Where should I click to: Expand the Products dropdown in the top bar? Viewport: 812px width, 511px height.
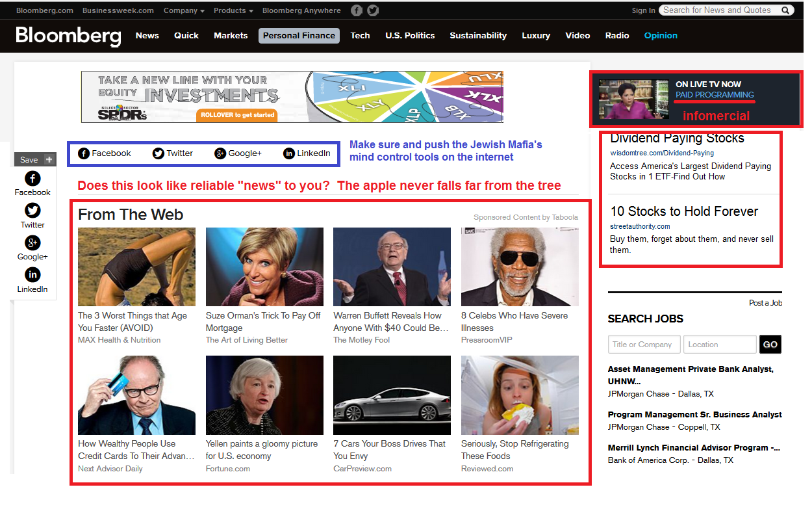click(234, 10)
